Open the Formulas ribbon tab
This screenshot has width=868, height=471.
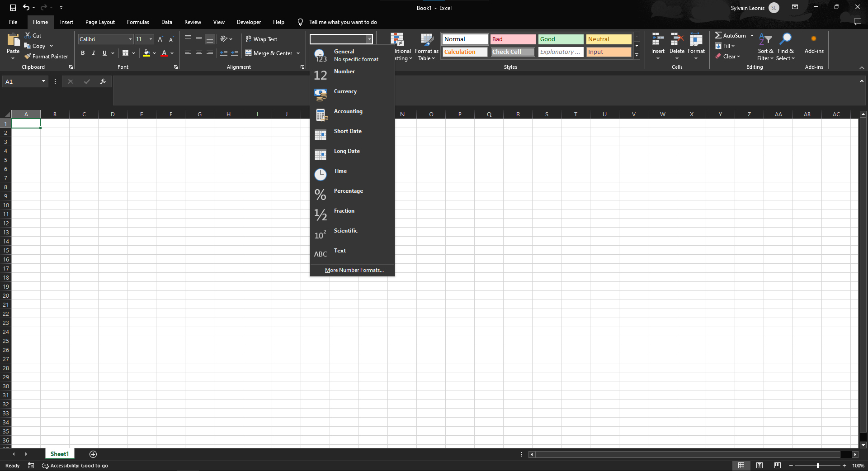pyautogui.click(x=138, y=22)
